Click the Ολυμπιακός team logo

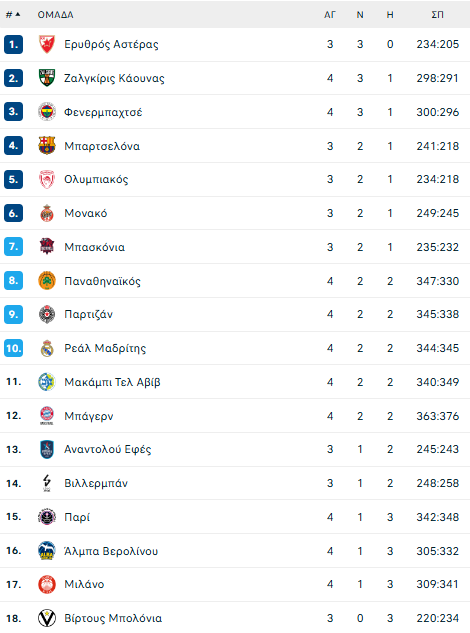tap(47, 179)
